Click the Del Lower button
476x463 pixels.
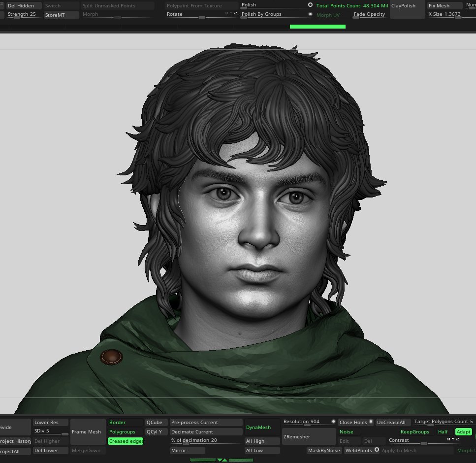[x=51, y=451]
